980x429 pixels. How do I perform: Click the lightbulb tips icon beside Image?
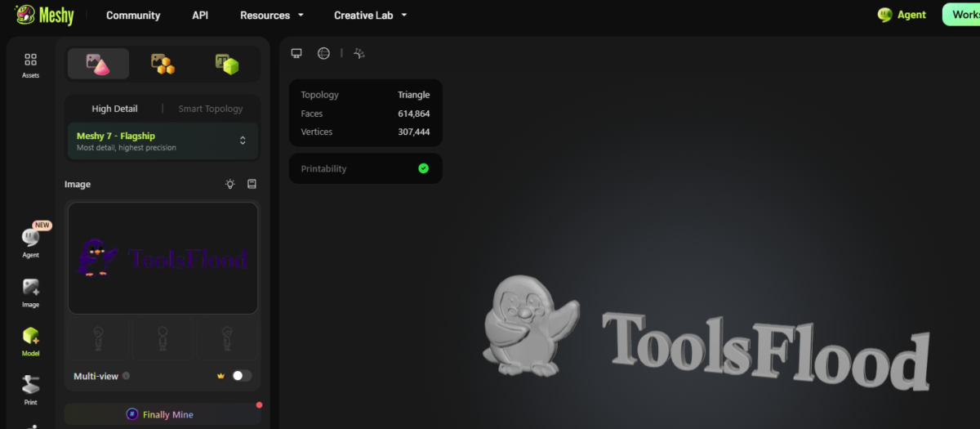point(230,185)
